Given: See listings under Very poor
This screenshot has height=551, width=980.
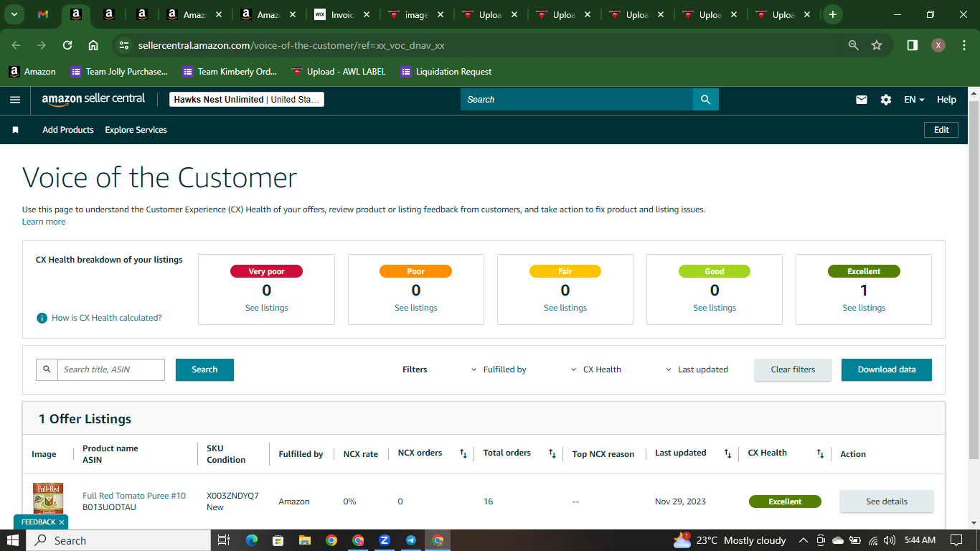Looking at the screenshot, I should (x=266, y=308).
